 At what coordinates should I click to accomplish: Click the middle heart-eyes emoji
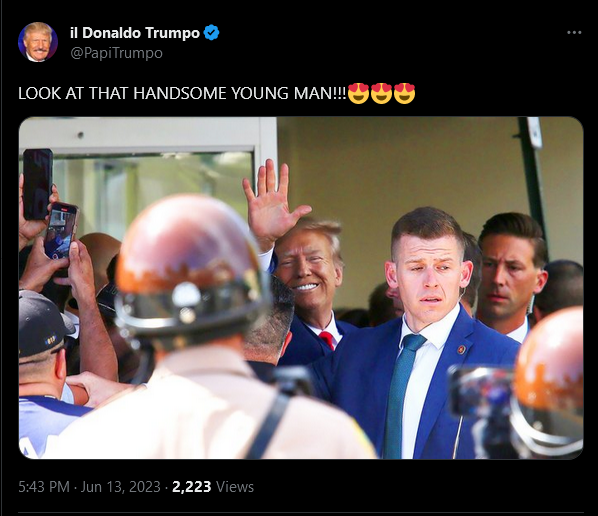(381, 93)
